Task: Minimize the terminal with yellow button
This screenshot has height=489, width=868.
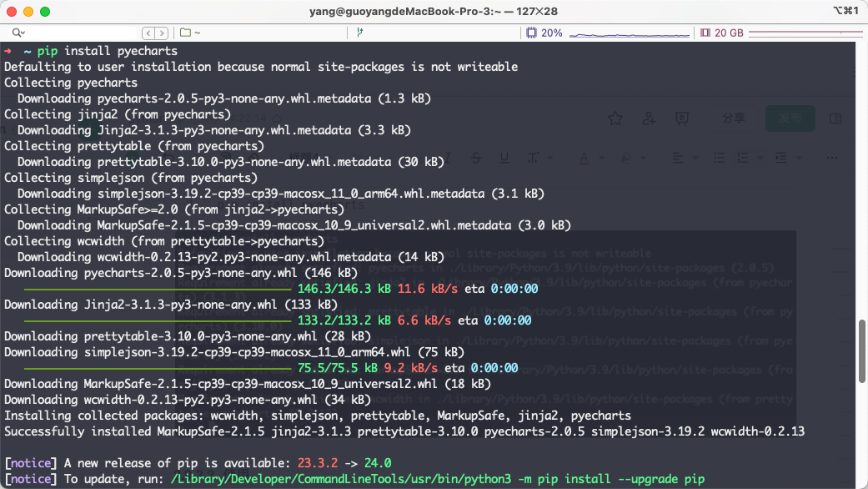Action: [x=28, y=12]
